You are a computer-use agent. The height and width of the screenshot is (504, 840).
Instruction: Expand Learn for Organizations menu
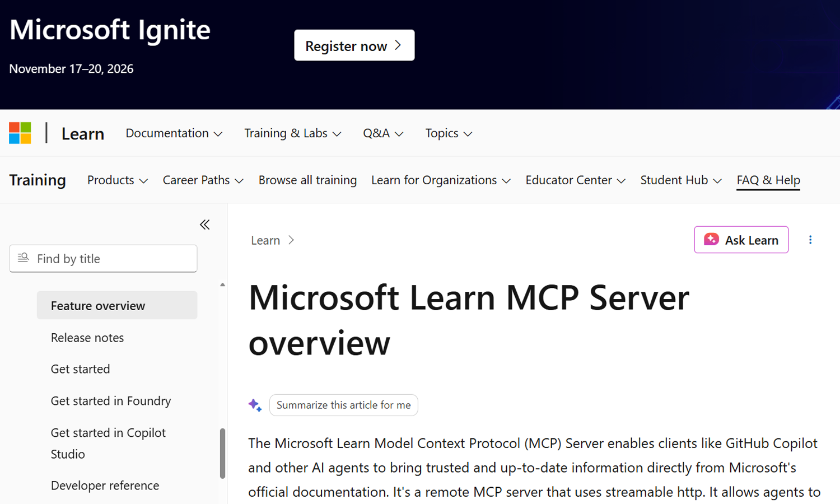click(441, 180)
